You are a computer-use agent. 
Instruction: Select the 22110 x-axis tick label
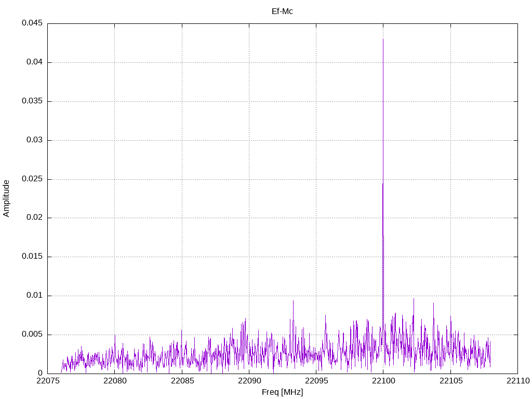[x=517, y=381]
